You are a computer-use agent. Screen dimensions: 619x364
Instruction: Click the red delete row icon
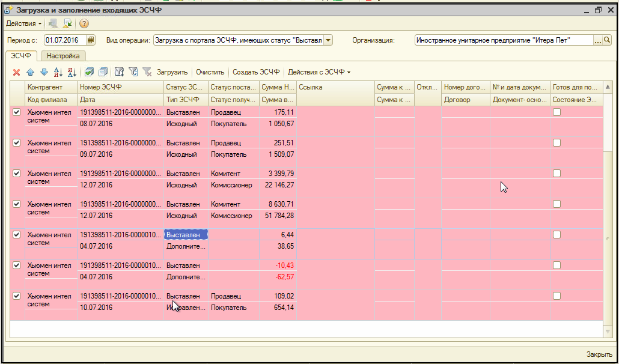pos(16,72)
